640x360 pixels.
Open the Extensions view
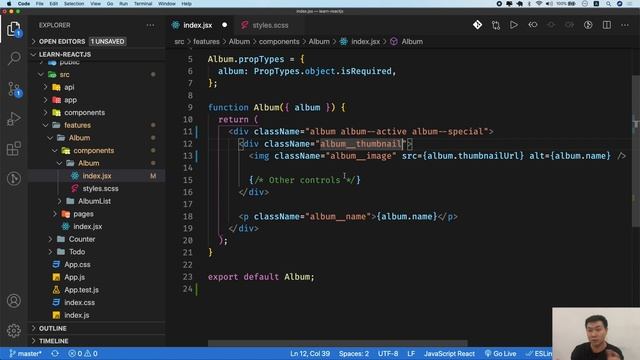[x=14, y=149]
